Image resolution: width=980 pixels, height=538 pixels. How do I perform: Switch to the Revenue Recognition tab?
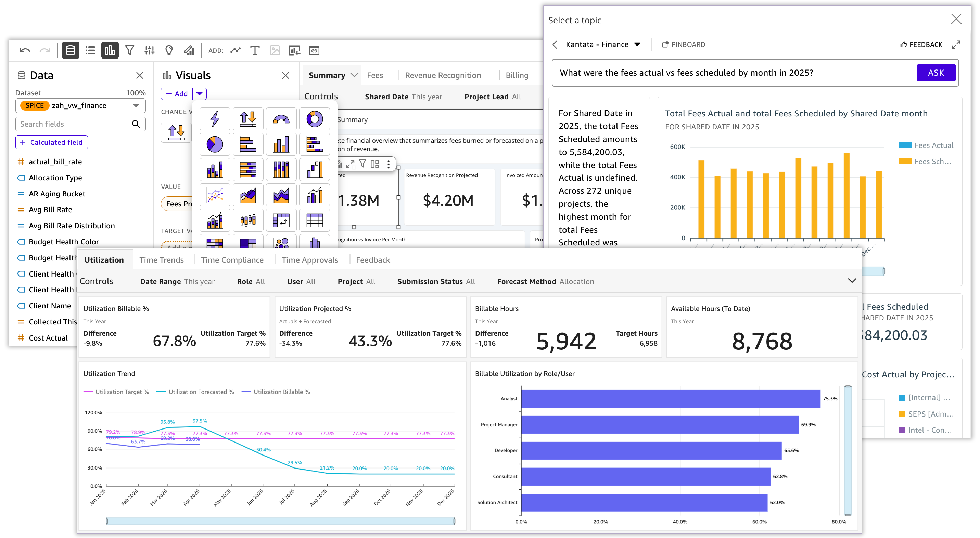click(x=443, y=75)
